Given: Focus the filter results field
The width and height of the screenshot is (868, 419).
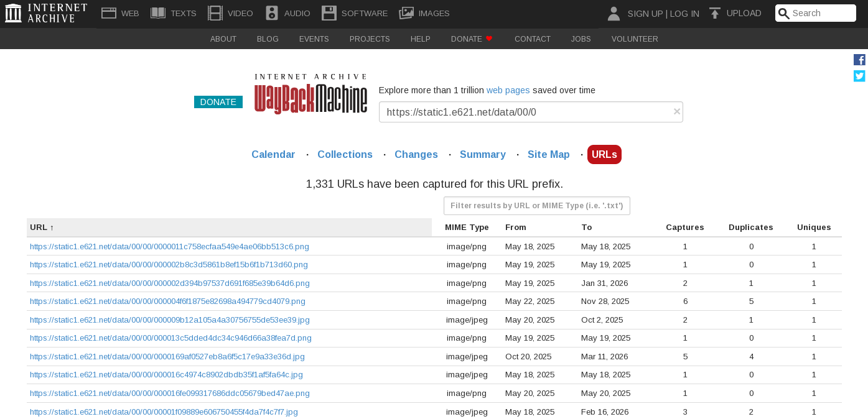Looking at the screenshot, I should tap(537, 206).
